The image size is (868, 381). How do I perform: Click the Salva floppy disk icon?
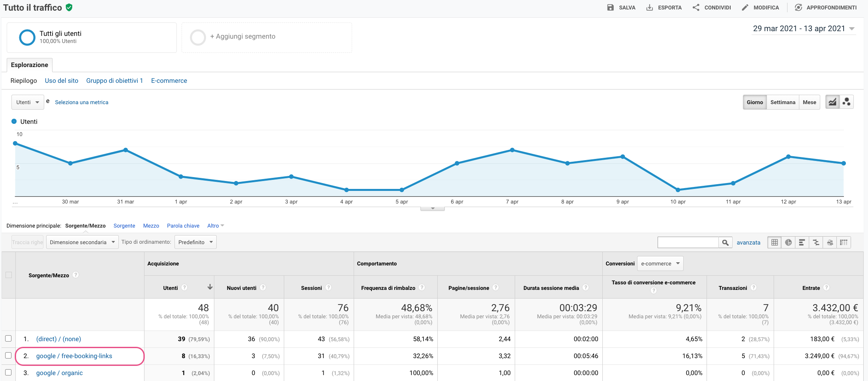click(610, 7)
